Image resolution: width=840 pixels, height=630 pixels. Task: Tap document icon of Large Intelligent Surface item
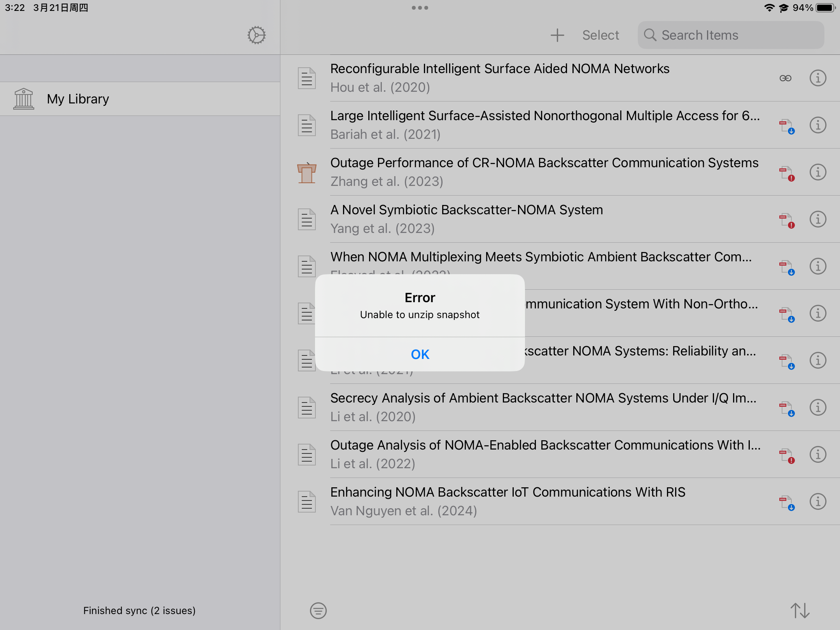[x=306, y=125]
